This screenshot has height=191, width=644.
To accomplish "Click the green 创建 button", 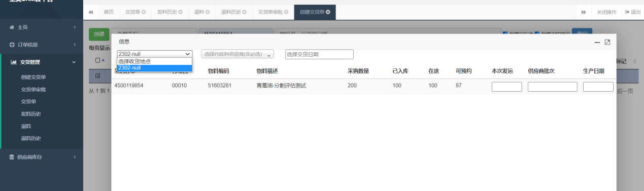I will coord(98,34).
